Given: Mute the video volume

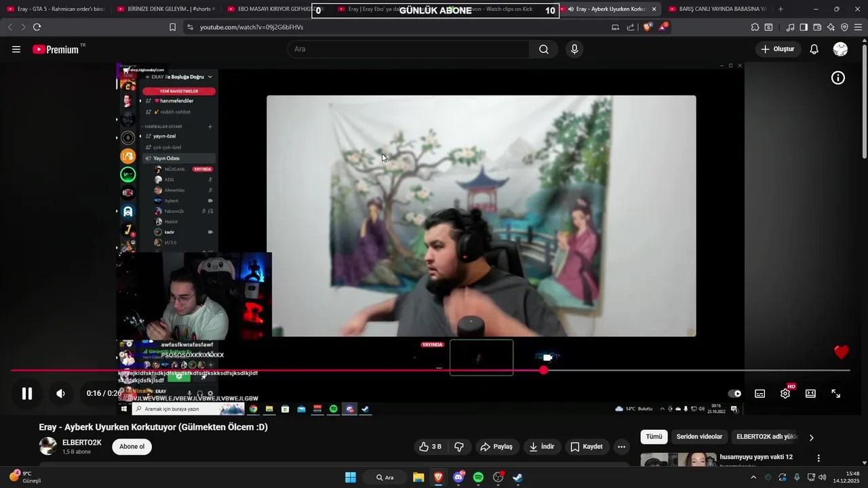Looking at the screenshot, I should coord(60,393).
